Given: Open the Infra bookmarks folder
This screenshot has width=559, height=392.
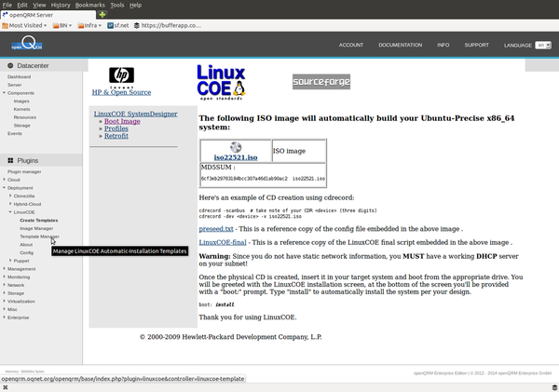Looking at the screenshot, I should 89,25.
